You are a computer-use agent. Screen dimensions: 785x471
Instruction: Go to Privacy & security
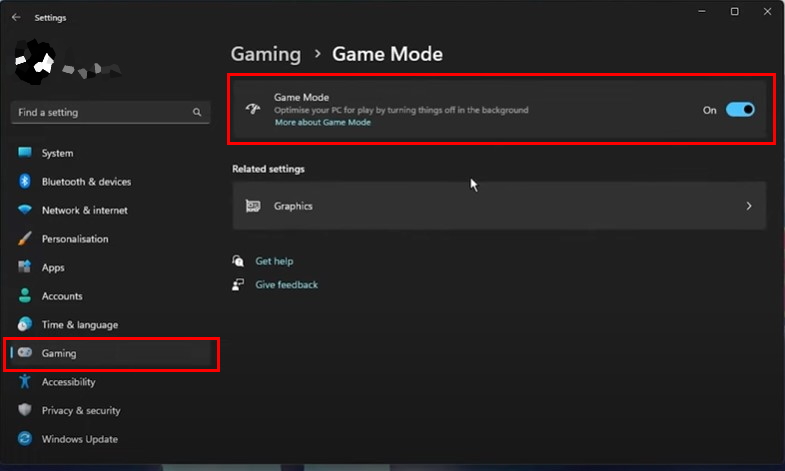pyautogui.click(x=110, y=410)
